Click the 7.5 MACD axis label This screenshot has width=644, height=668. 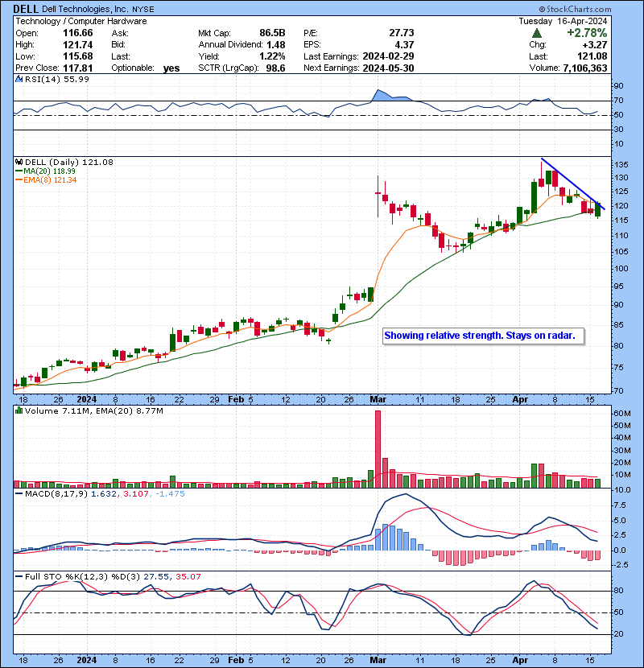pos(620,505)
